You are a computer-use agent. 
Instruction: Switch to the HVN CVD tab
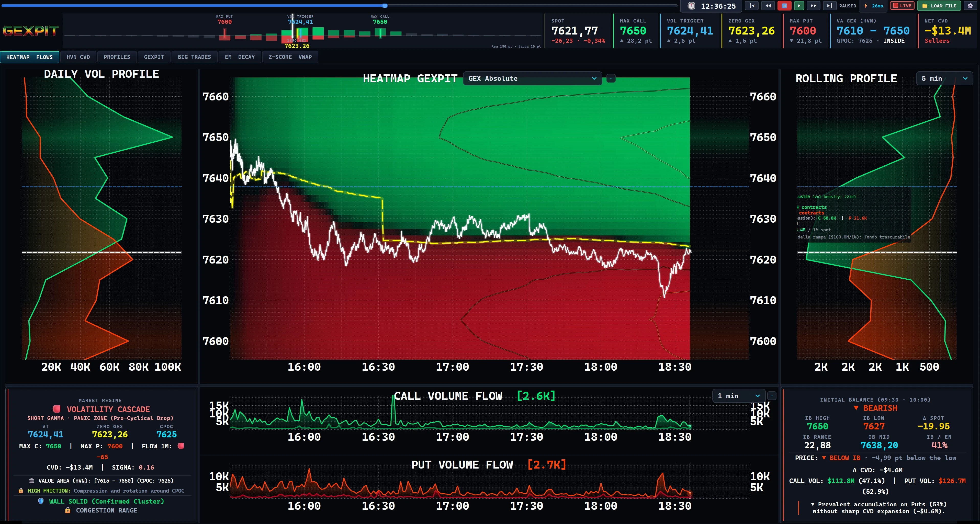(x=78, y=57)
